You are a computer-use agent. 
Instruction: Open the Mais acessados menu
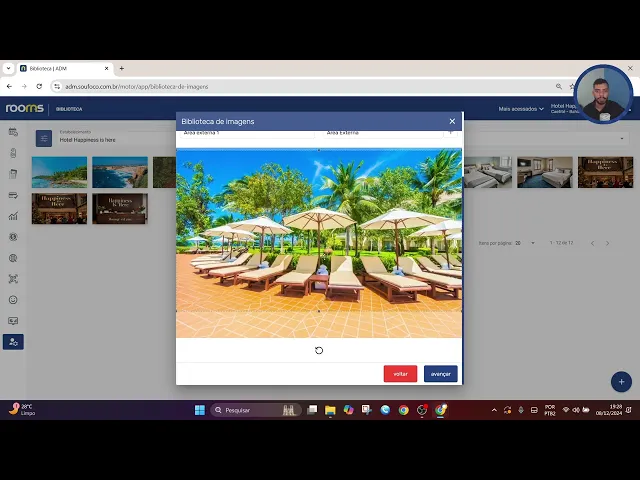[521, 109]
